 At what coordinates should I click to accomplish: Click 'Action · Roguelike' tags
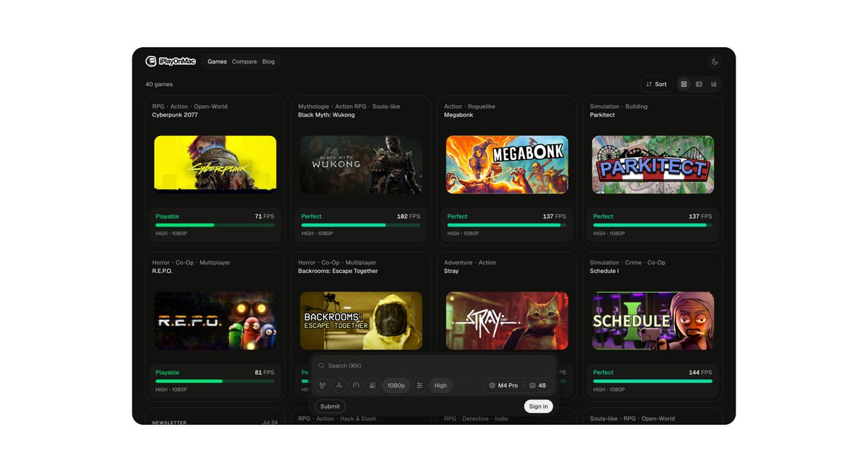(469, 106)
